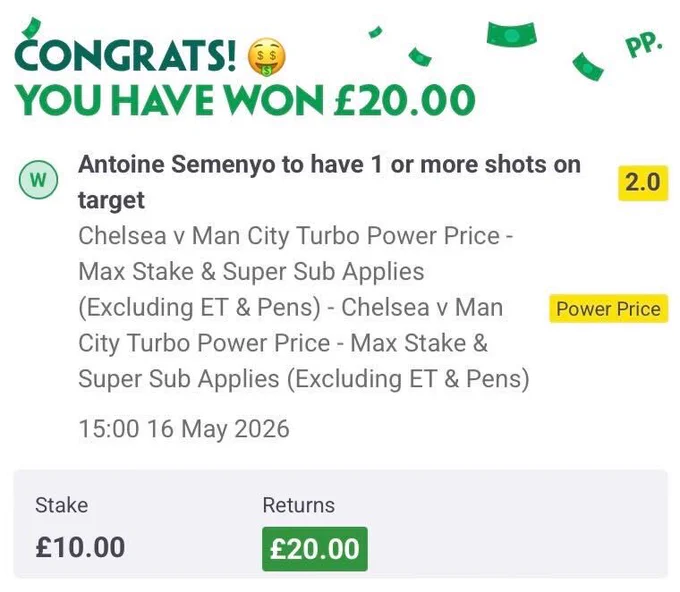Click the green £20.00 returns badge
The image size is (680, 592).
click(315, 549)
